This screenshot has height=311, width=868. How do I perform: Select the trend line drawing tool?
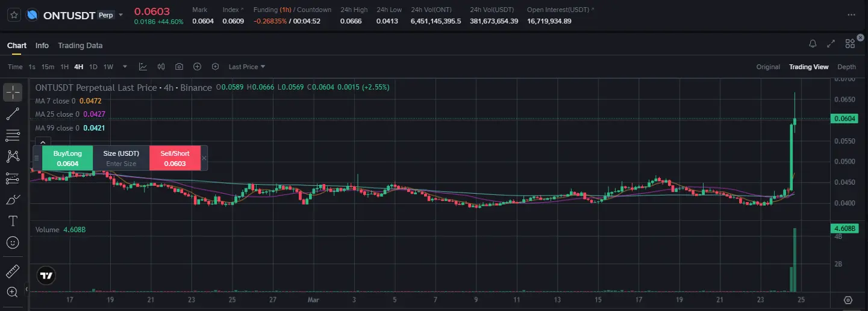pyautogui.click(x=13, y=114)
